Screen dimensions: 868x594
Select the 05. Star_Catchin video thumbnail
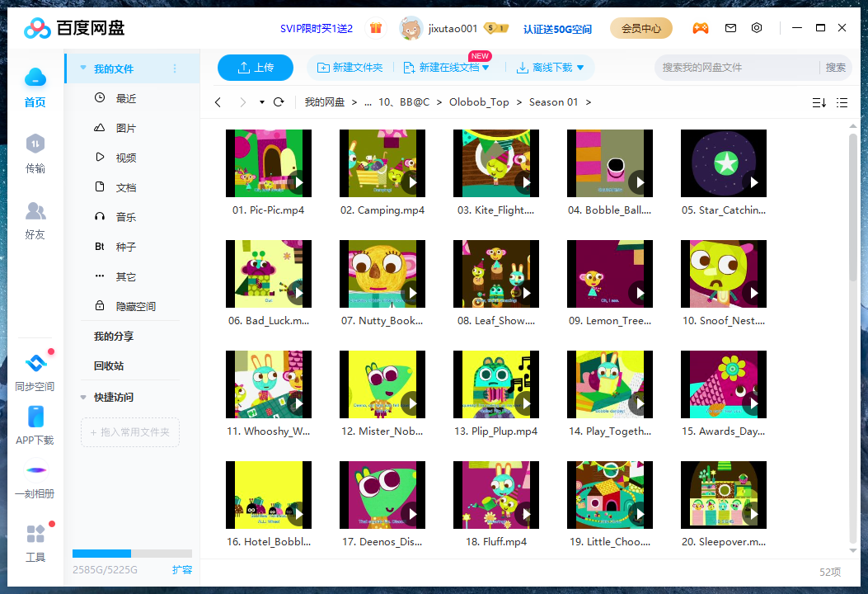[724, 163]
